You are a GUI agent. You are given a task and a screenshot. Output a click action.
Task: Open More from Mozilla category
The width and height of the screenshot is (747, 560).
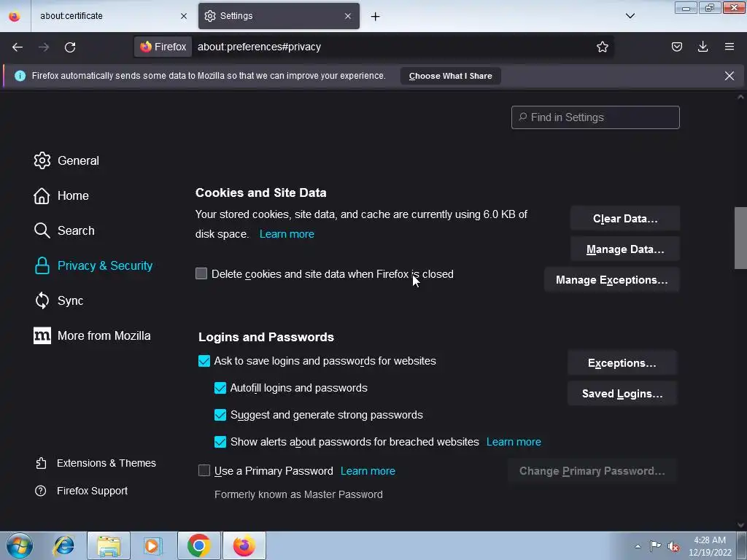coord(92,335)
